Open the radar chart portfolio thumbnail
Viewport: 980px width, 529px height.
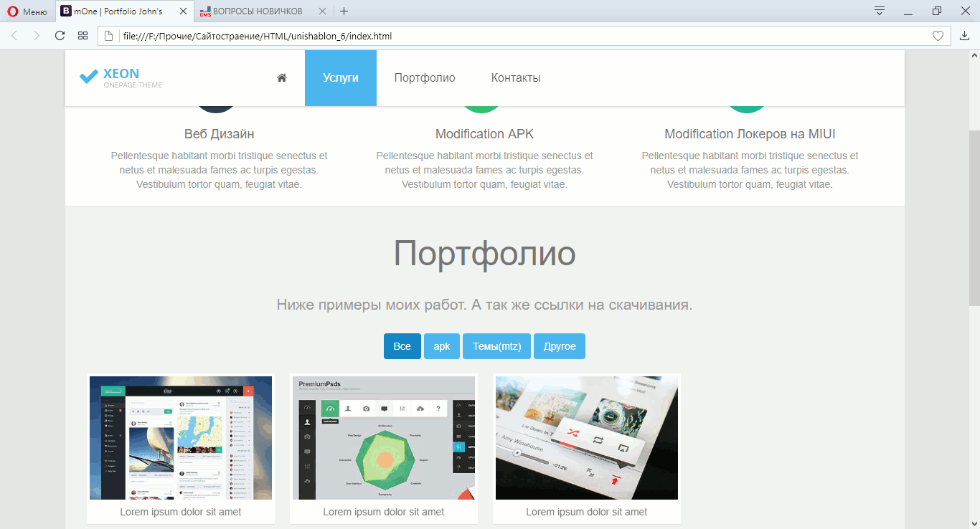point(384,438)
